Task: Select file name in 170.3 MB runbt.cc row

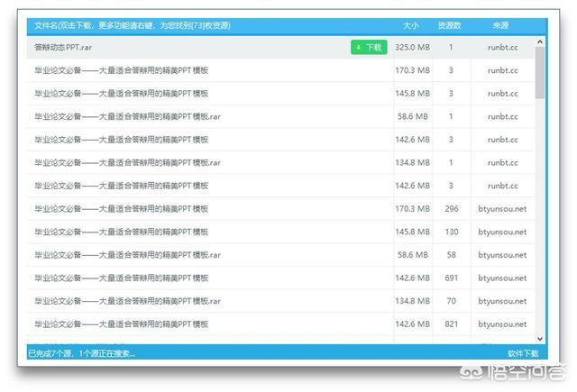Action: (x=122, y=70)
